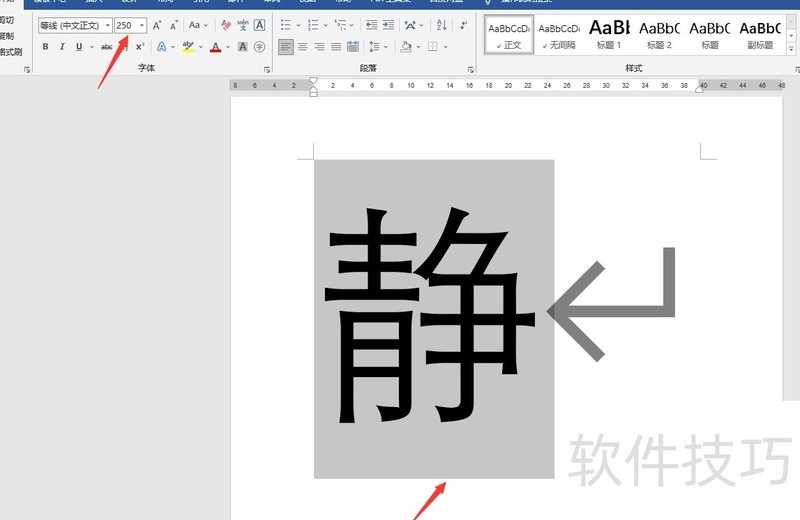Apply text effects with the glowing A icon
The image size is (800, 520).
(161, 47)
